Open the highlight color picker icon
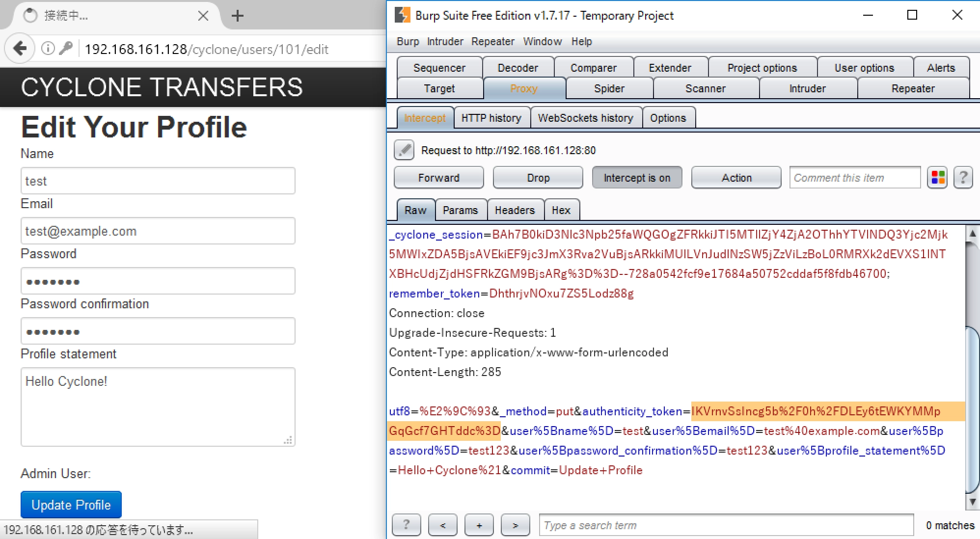The height and width of the screenshot is (539, 980). [x=938, y=178]
